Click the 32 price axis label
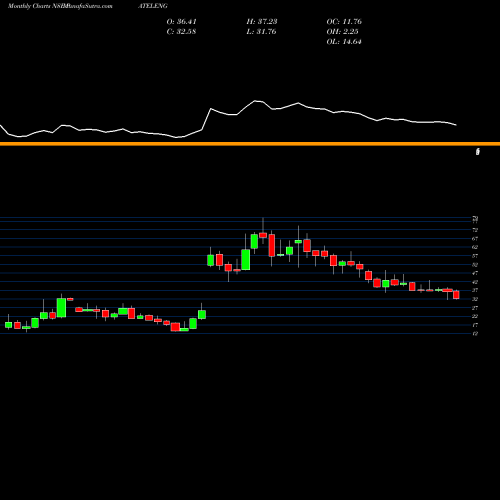500x500 pixels. click(475, 299)
